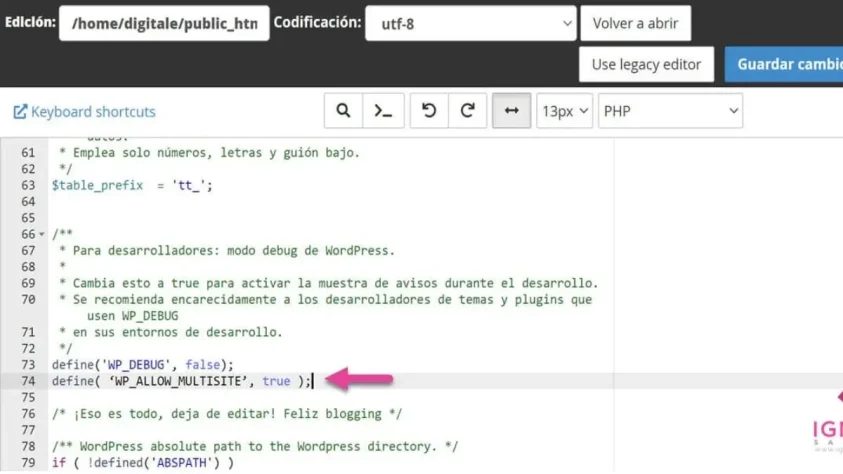Screen dimensions: 843x474
Task: Open the utf-8 encoding dropdown
Action: [470, 23]
